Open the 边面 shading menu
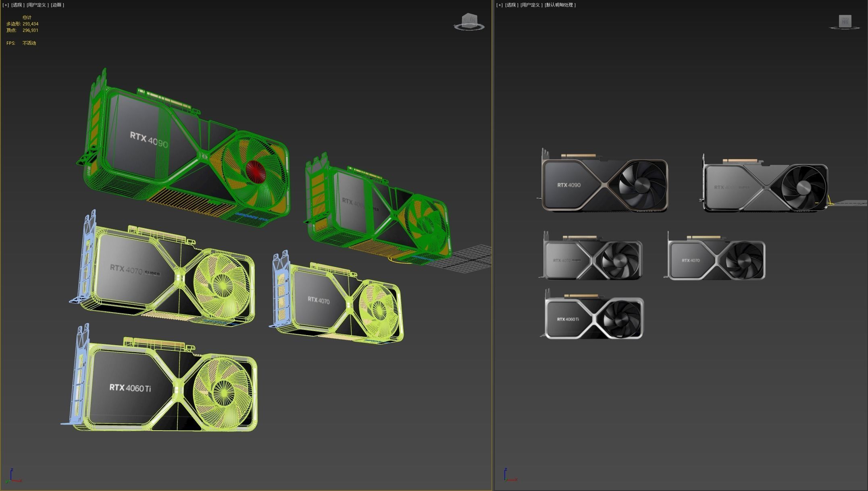This screenshot has height=491, width=868. pos(57,5)
